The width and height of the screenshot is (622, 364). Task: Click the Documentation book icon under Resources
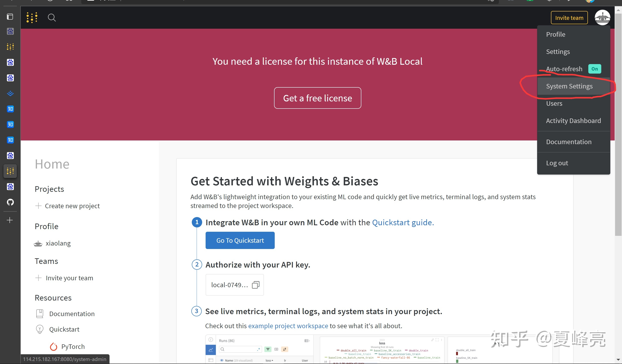coord(40,314)
